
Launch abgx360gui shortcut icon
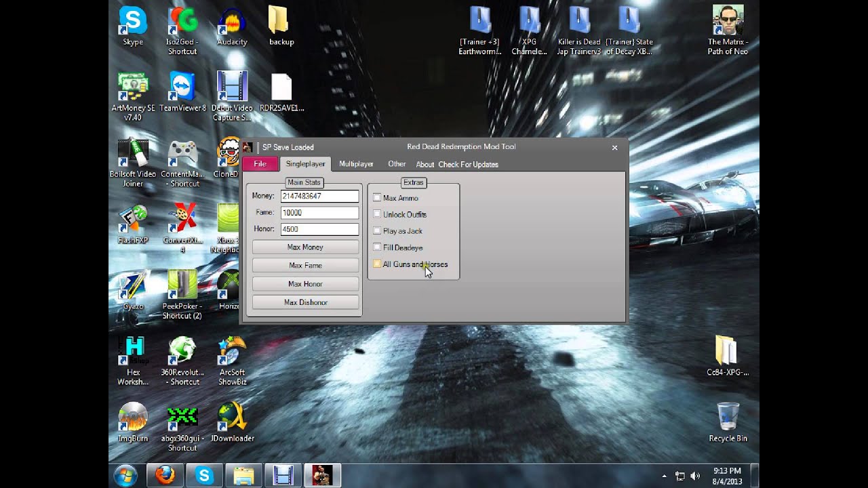pos(182,427)
